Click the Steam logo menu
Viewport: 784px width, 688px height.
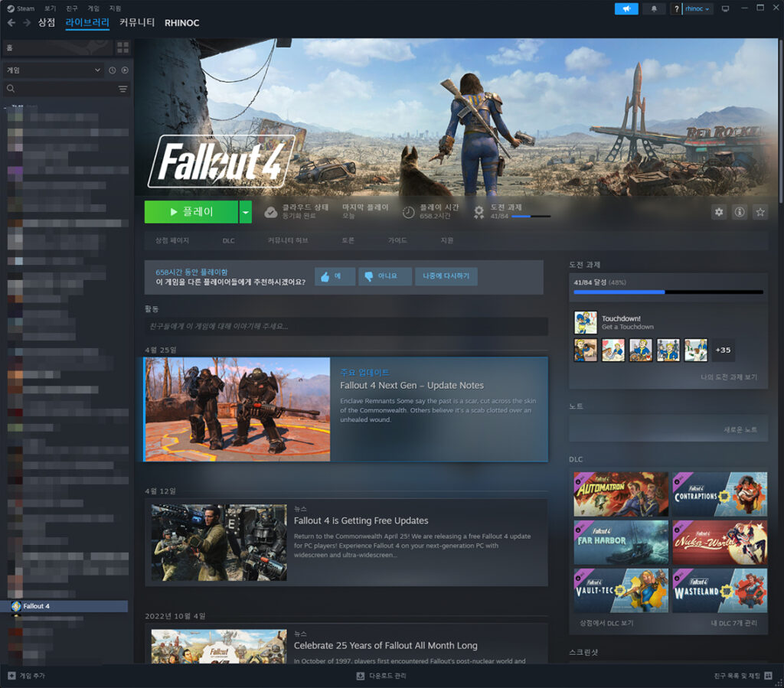point(21,8)
